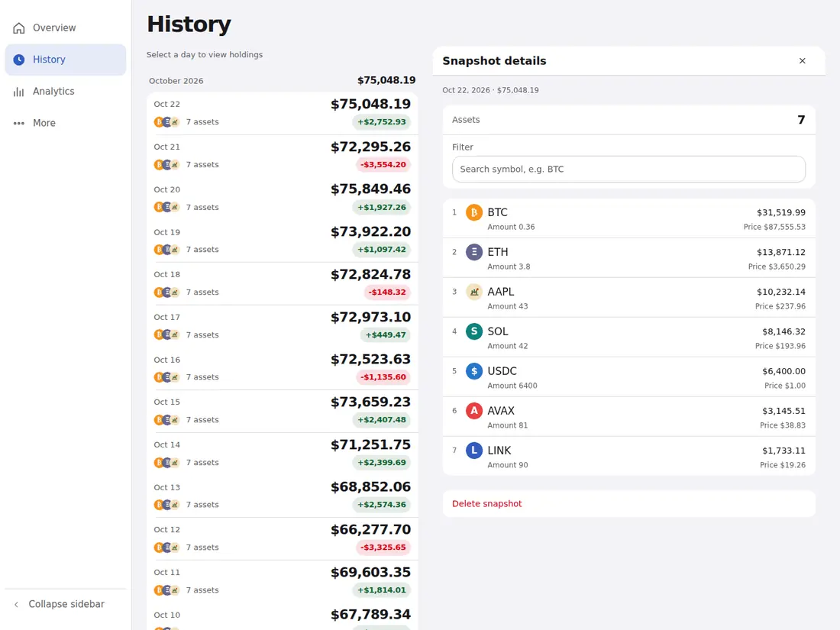Click the -$3,325.65 change badge
The image size is (840, 630).
pyautogui.click(x=383, y=548)
